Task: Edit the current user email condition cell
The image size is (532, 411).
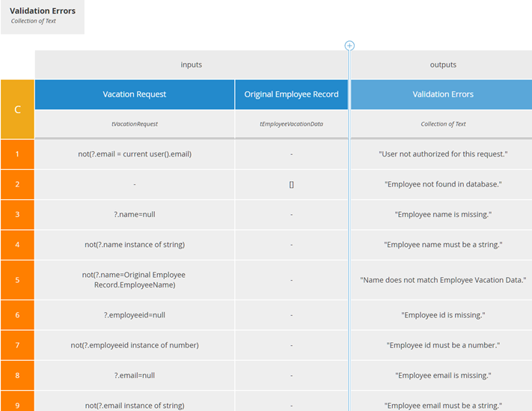Action: [x=135, y=154]
